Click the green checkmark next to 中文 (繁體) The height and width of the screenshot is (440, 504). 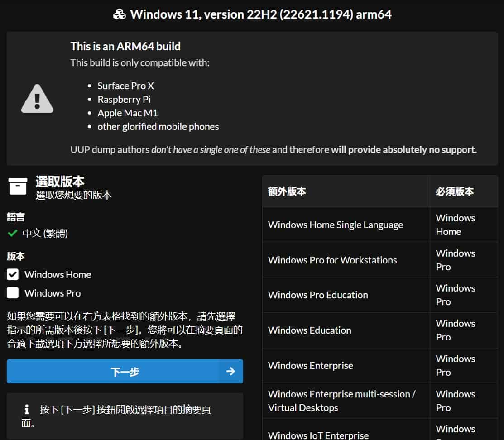pos(12,234)
